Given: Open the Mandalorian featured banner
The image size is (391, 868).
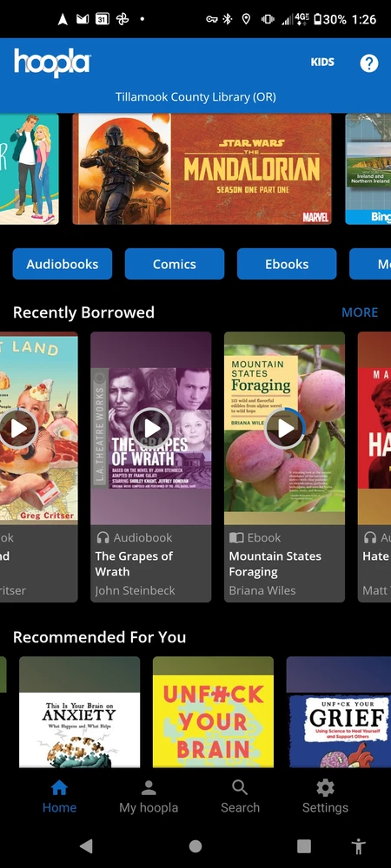Looking at the screenshot, I should pyautogui.click(x=202, y=169).
